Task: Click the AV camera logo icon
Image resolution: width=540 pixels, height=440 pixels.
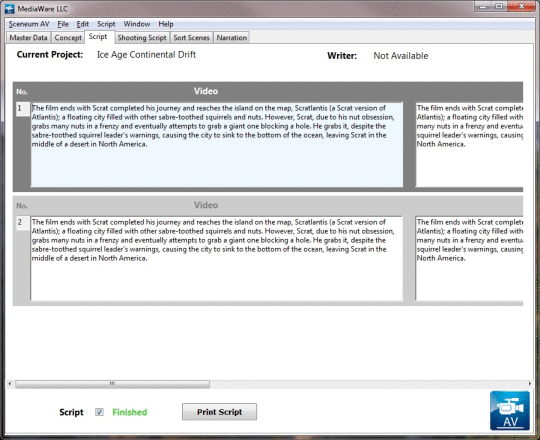Action: pyautogui.click(x=510, y=410)
